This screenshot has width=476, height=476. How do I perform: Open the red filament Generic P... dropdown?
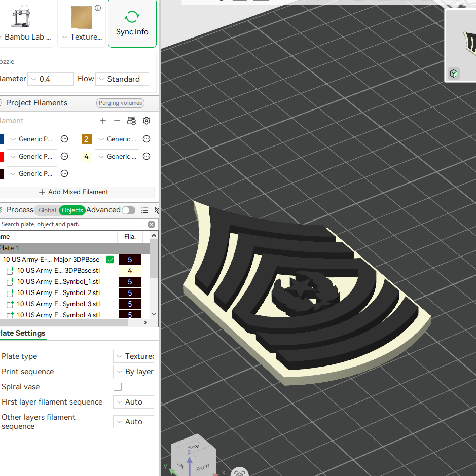[x=32, y=157]
